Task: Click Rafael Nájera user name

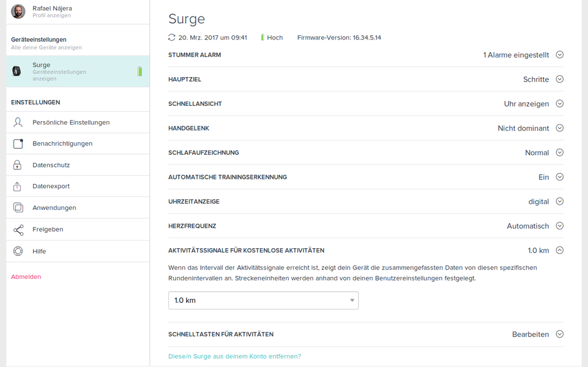Action: click(x=52, y=8)
